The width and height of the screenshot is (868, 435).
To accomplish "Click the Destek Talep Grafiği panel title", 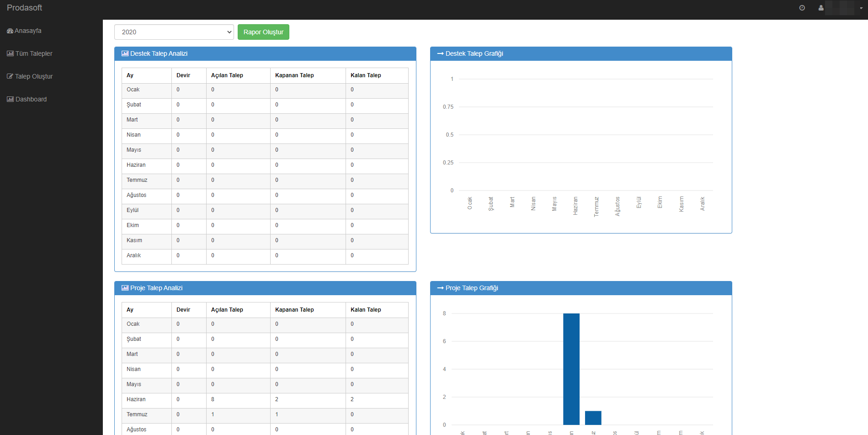I will coord(474,53).
